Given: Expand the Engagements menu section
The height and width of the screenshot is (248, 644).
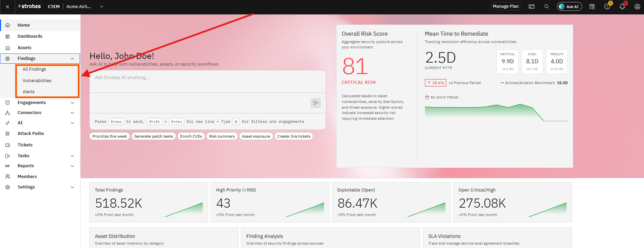Looking at the screenshot, I should 72,103.
